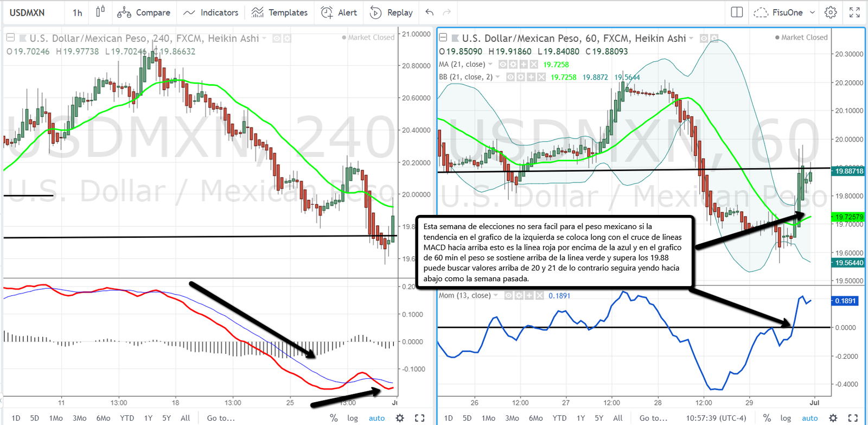Open the 1h interval dropdown

pyautogui.click(x=78, y=12)
